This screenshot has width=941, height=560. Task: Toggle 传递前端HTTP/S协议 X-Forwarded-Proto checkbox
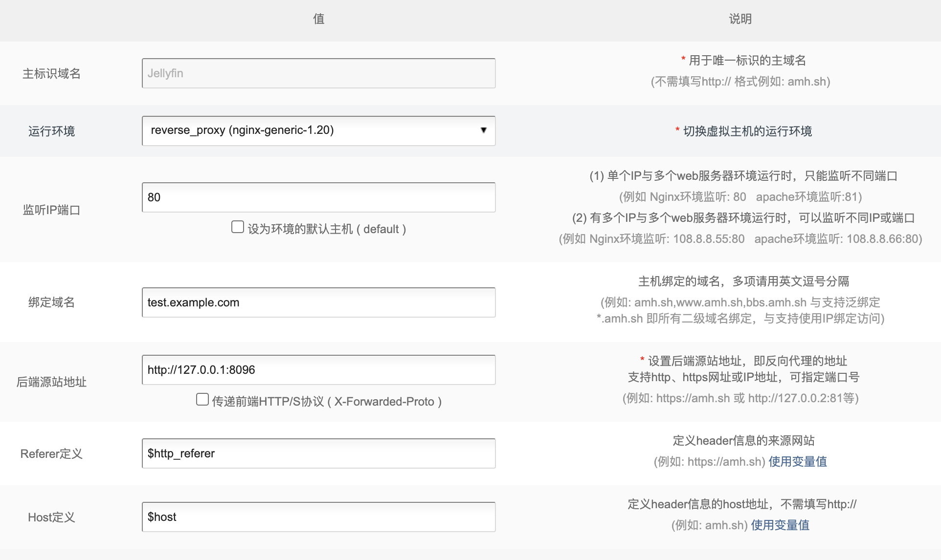(x=202, y=400)
